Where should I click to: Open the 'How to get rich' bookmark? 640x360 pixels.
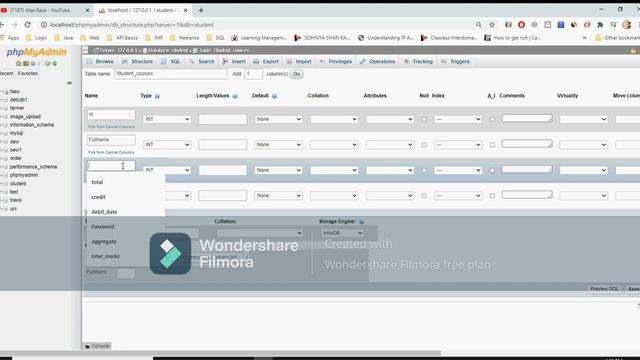click(x=512, y=38)
